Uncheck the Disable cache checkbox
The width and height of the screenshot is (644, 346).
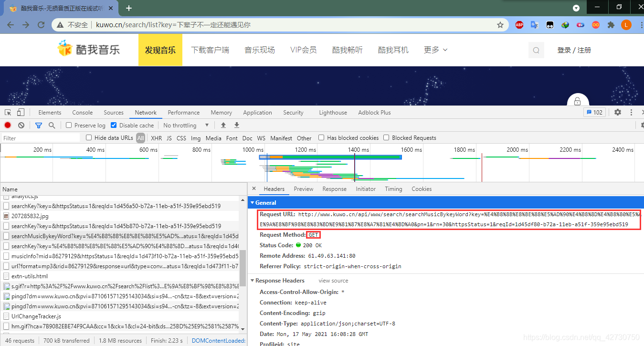pyautogui.click(x=114, y=125)
